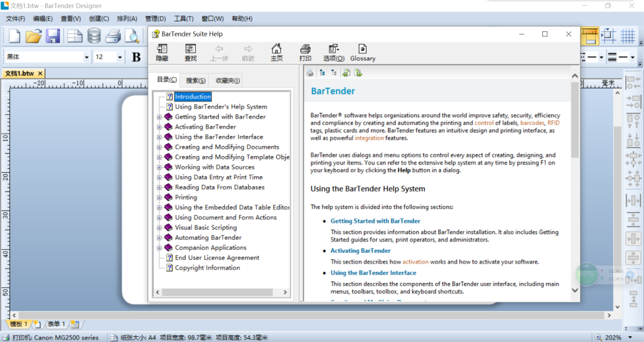The height and width of the screenshot is (342, 644).
Task: Open Getting Started with BarTender link
Action: 375,221
